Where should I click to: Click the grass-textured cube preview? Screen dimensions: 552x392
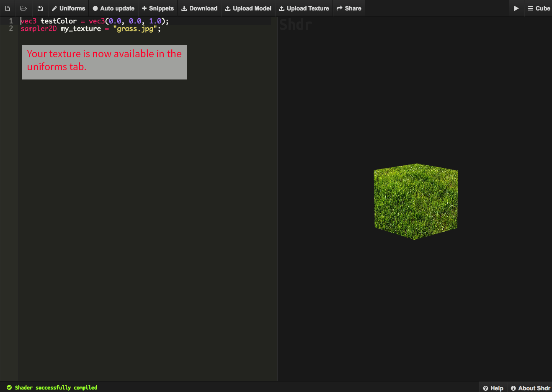(416, 201)
